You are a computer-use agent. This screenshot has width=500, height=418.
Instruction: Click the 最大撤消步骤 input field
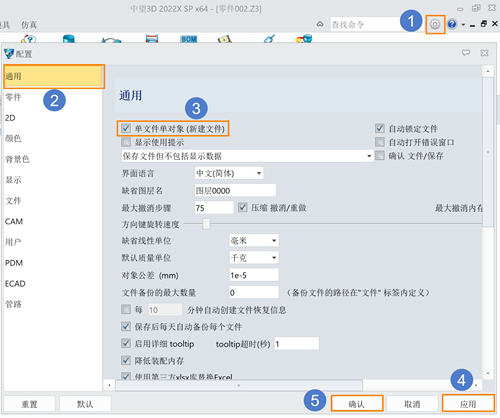tap(214, 208)
